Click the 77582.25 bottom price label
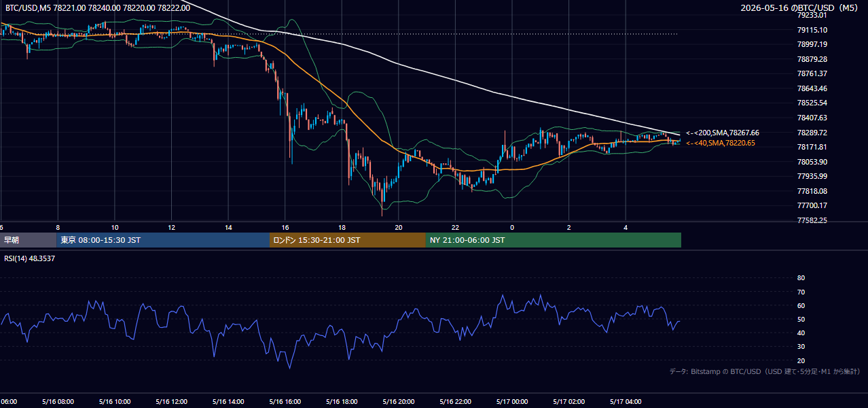Screen dimensions: 868x408 tap(812, 220)
